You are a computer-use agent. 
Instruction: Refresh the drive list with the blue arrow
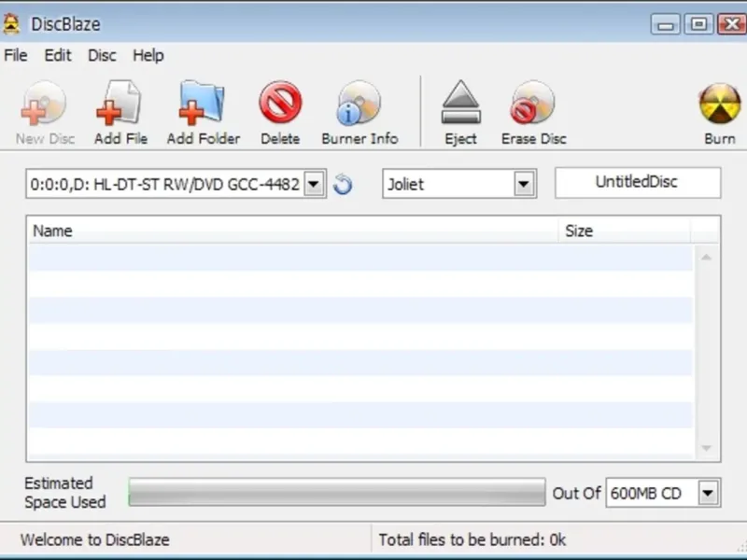click(x=343, y=184)
